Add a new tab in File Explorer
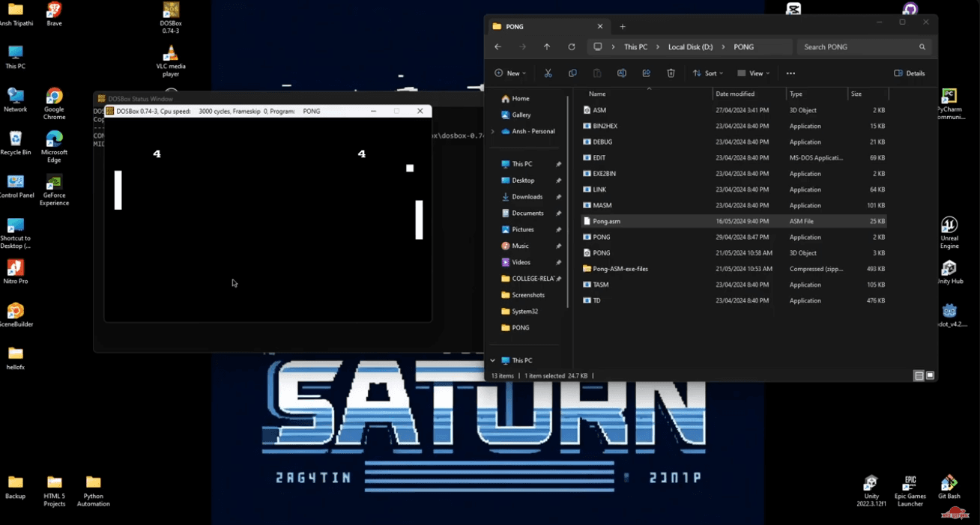 coord(622,27)
